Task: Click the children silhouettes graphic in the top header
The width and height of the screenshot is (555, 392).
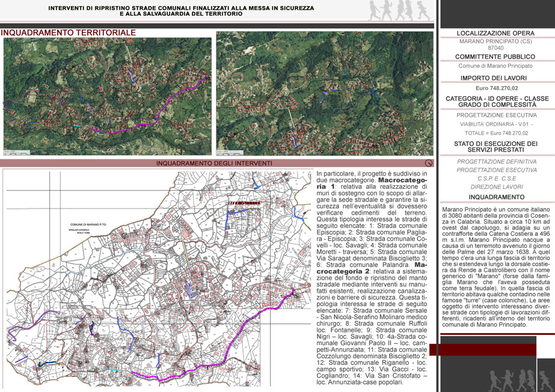Action: click(399, 10)
